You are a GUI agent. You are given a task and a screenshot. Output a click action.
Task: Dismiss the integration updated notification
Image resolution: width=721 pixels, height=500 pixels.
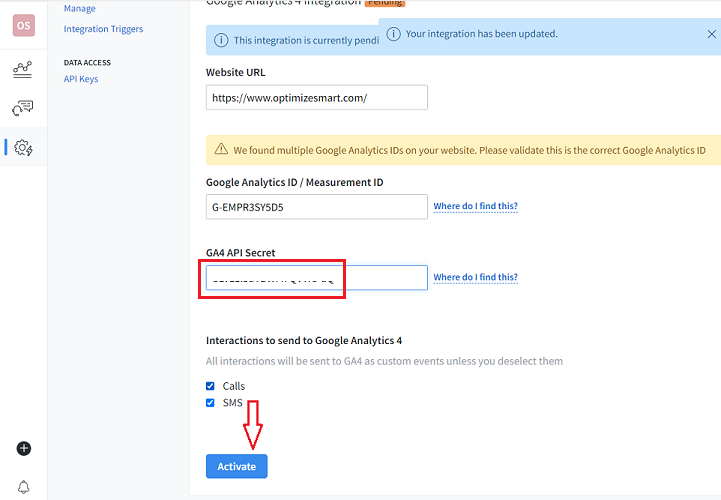coord(711,34)
